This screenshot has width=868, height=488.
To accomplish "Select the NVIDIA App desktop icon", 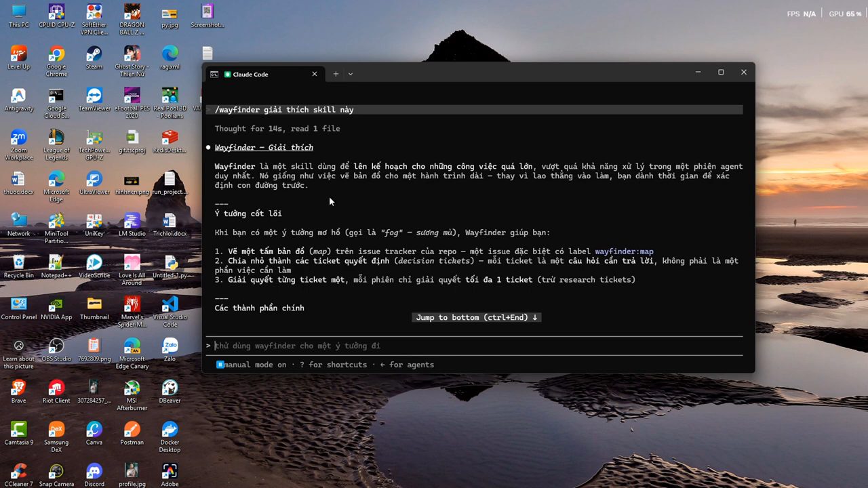I will (x=56, y=308).
